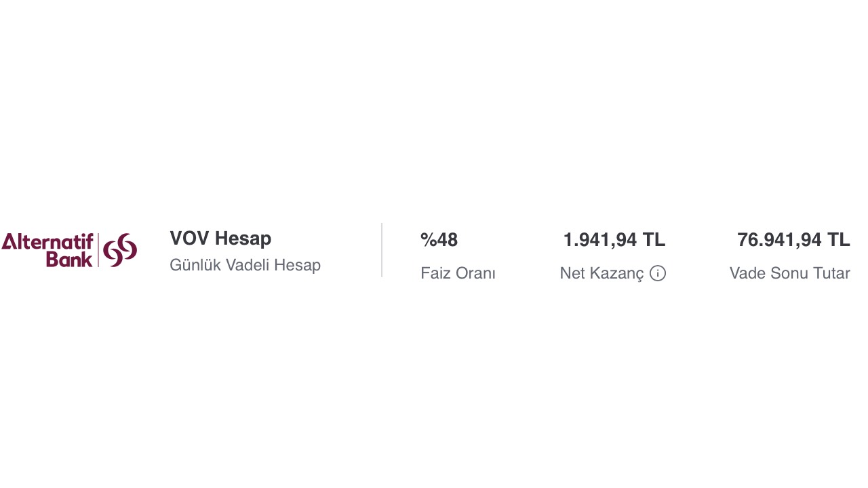868x488 pixels.
Task: Open the VOV Hesap account title
Action: tap(220, 239)
